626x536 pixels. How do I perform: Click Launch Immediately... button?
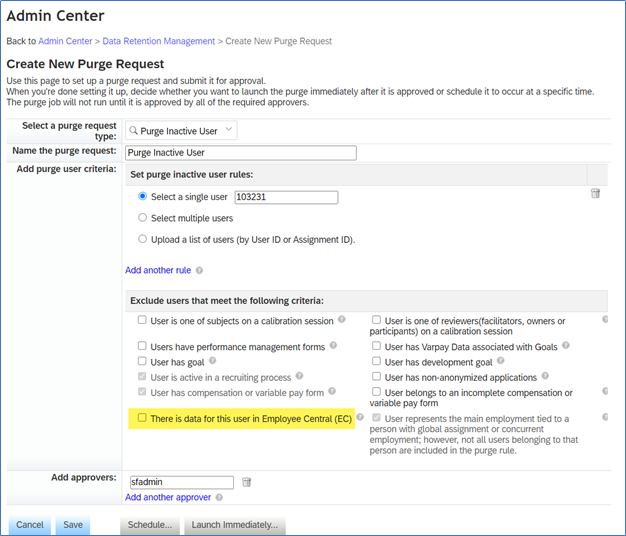click(235, 525)
